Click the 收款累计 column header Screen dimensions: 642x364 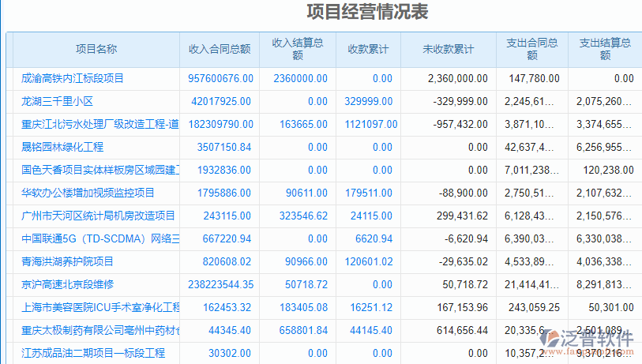[368, 49]
